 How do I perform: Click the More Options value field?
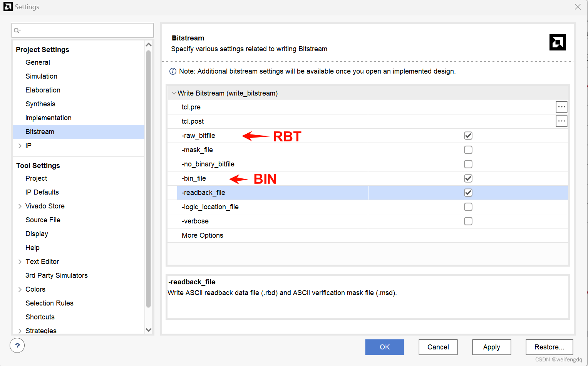pos(468,235)
